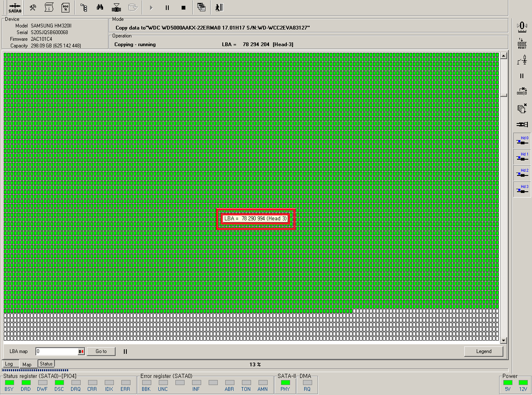Toggle head Hd 1 button
The image size is (532, 395).
(x=522, y=157)
